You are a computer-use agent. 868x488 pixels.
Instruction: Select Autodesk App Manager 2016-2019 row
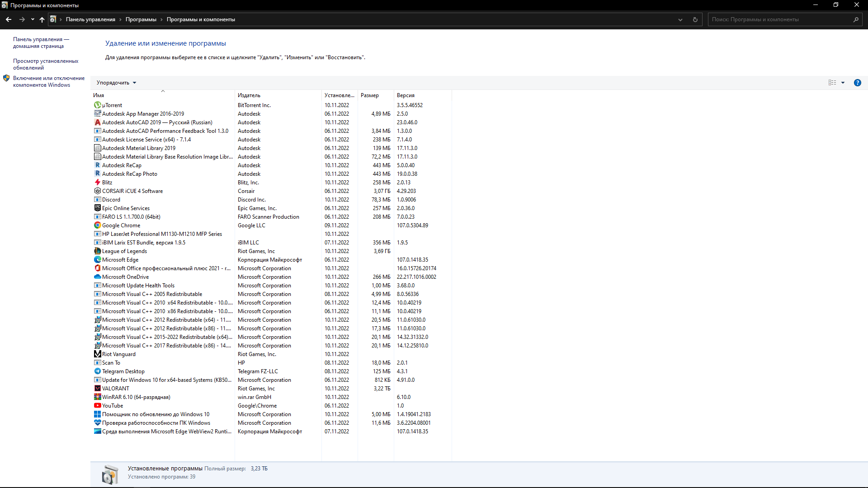click(271, 113)
